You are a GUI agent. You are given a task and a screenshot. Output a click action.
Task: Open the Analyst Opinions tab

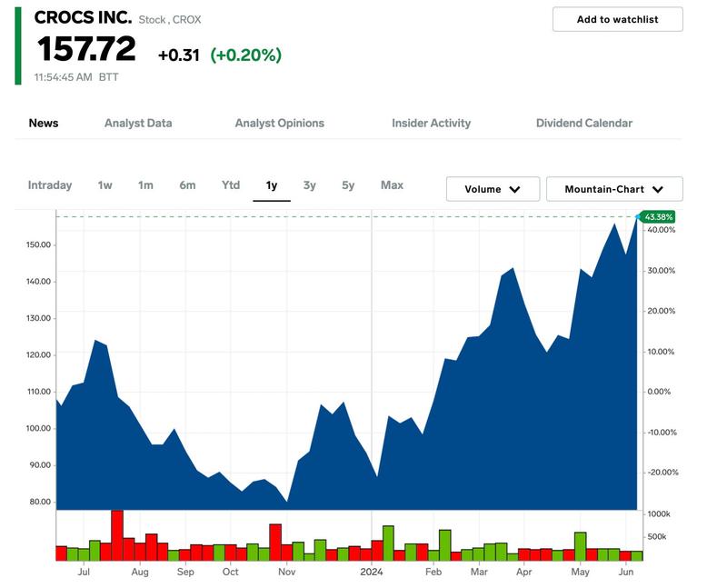pos(280,123)
